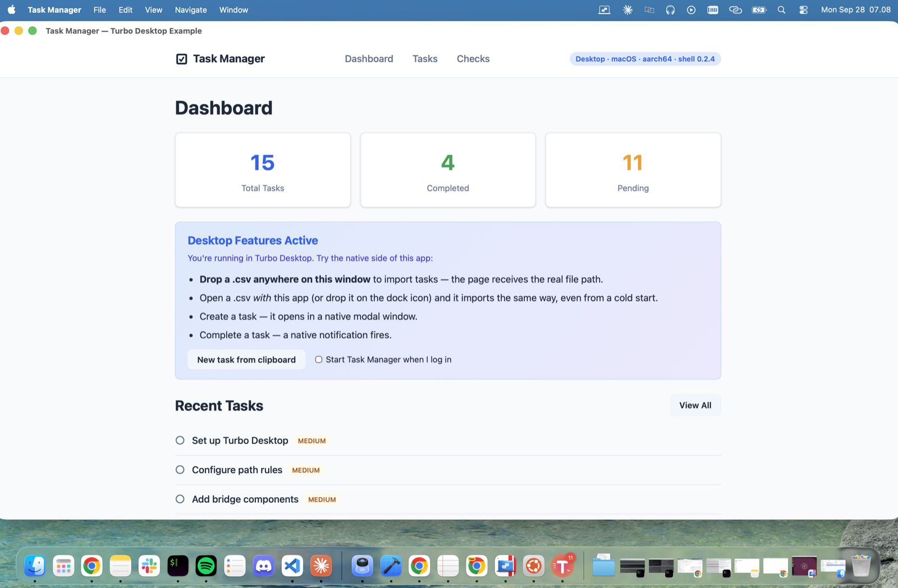Switch to the Tasks page
This screenshot has width=898, height=588.
425,59
